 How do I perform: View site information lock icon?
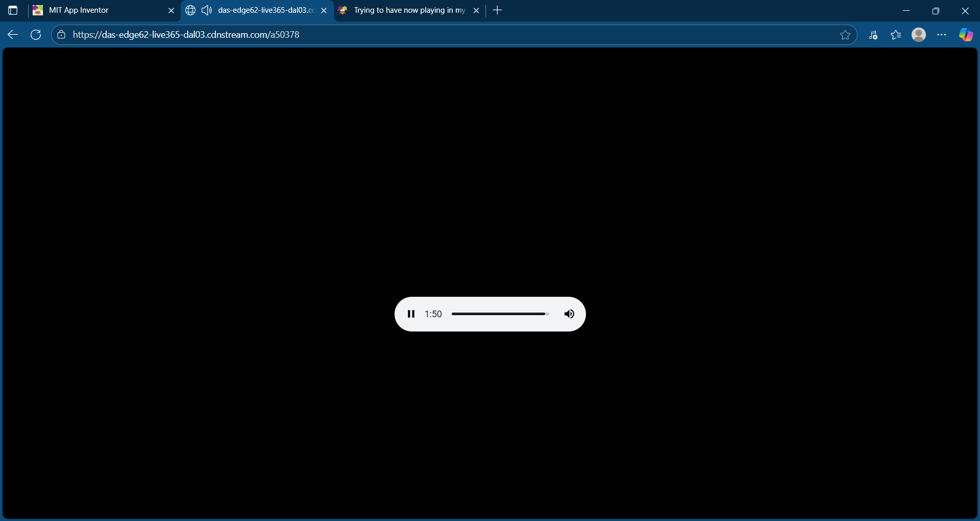[x=61, y=35]
